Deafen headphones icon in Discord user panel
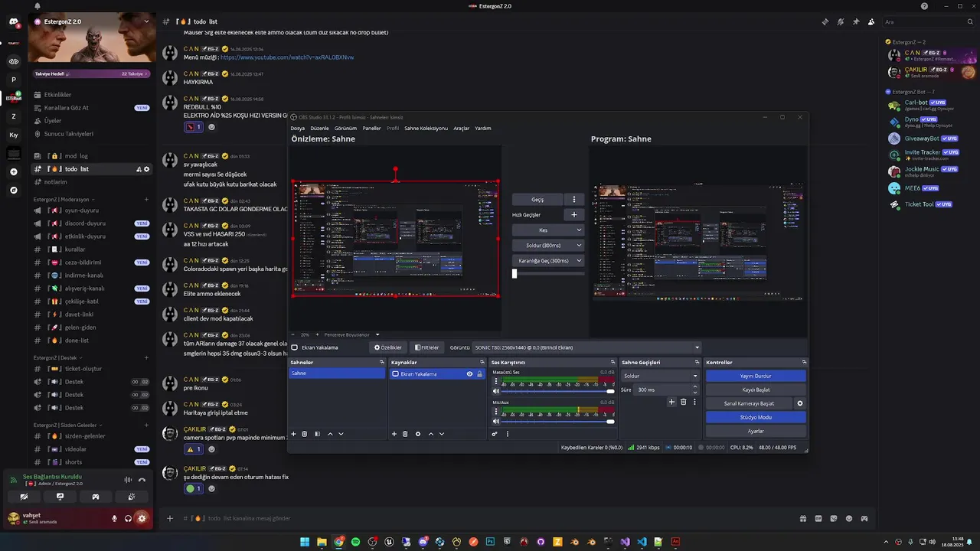This screenshot has height=551, width=980. [128, 518]
